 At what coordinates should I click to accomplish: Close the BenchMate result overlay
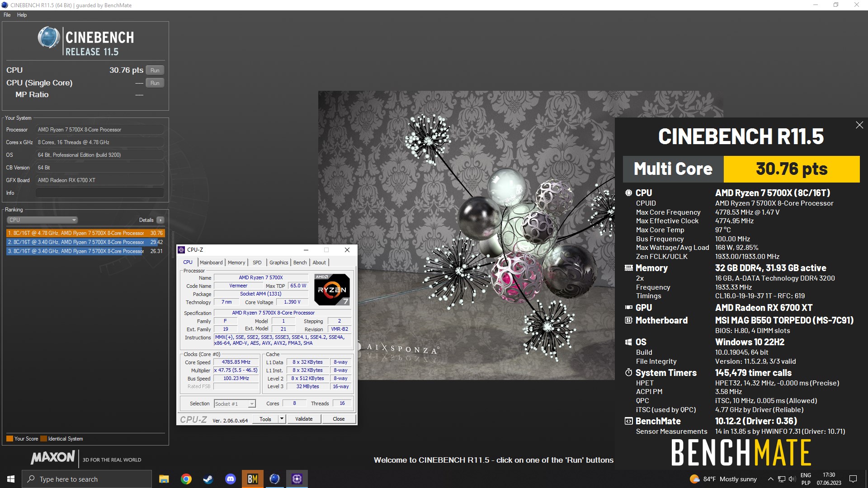click(x=859, y=125)
